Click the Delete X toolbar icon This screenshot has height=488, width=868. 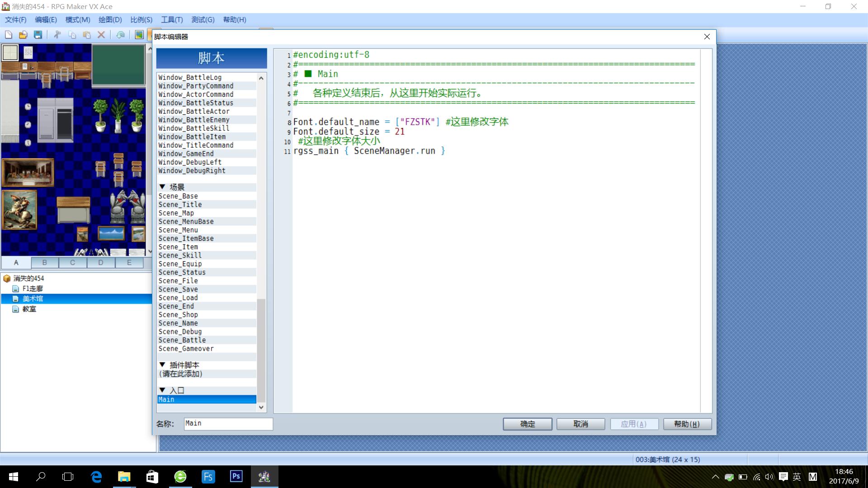pyautogui.click(x=101, y=35)
